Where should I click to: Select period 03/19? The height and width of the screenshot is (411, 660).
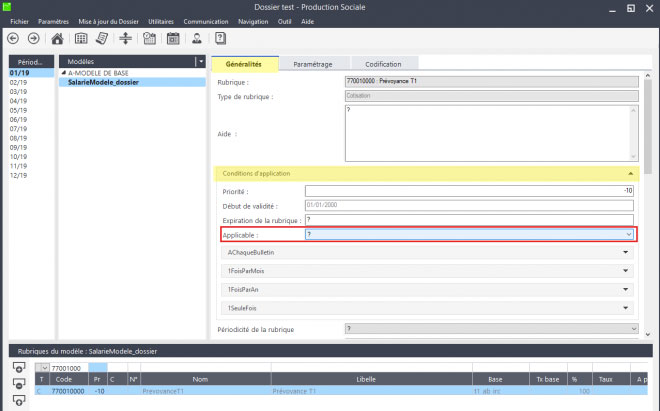coord(19,92)
